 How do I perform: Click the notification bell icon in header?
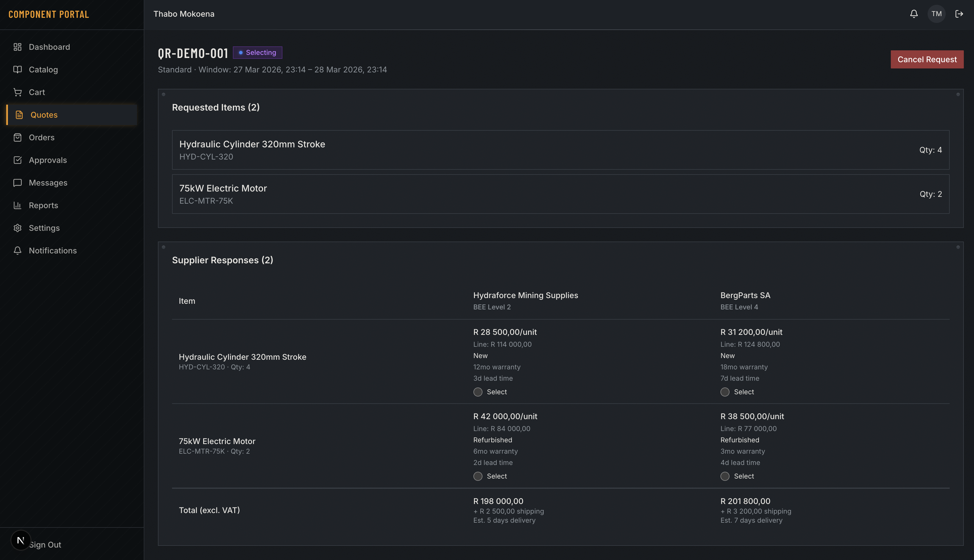(x=913, y=14)
